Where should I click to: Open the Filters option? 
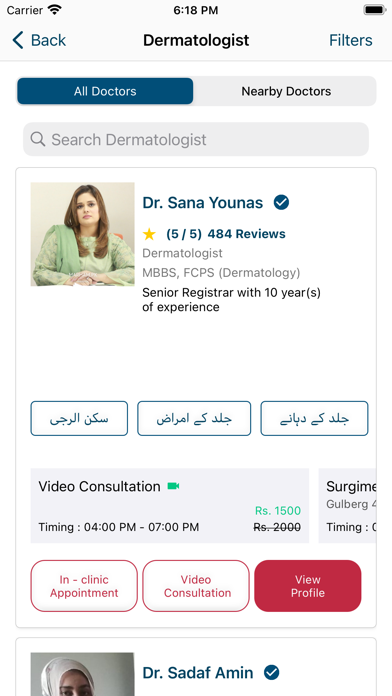[350, 40]
